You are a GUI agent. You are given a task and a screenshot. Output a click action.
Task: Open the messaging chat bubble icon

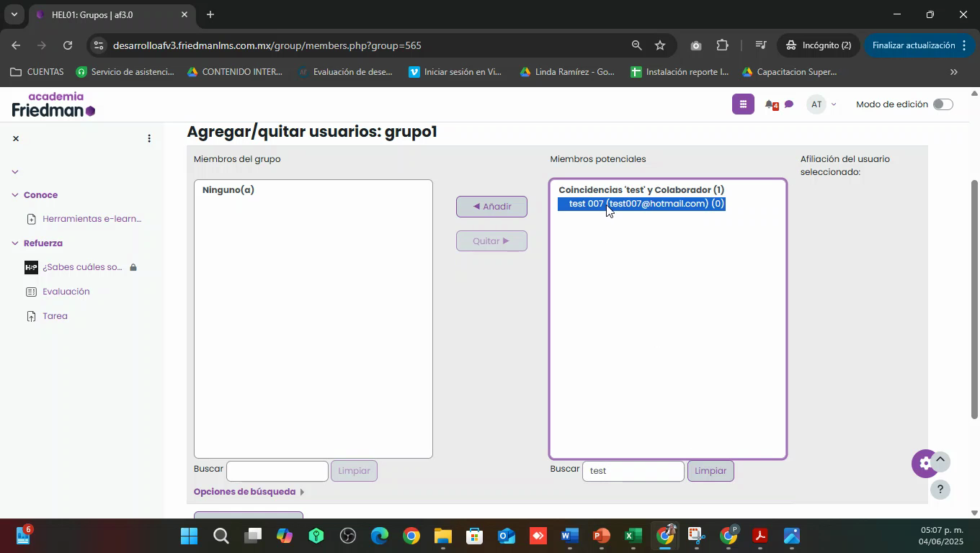pyautogui.click(x=789, y=105)
